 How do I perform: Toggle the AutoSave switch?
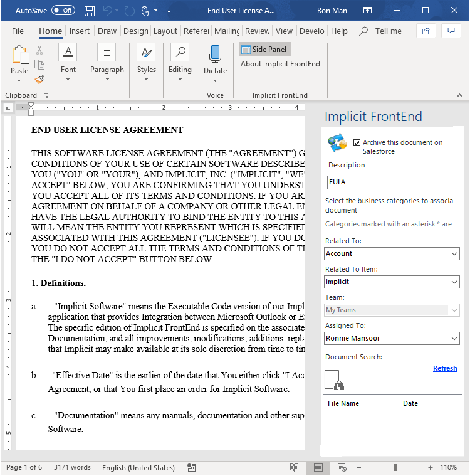click(x=63, y=11)
